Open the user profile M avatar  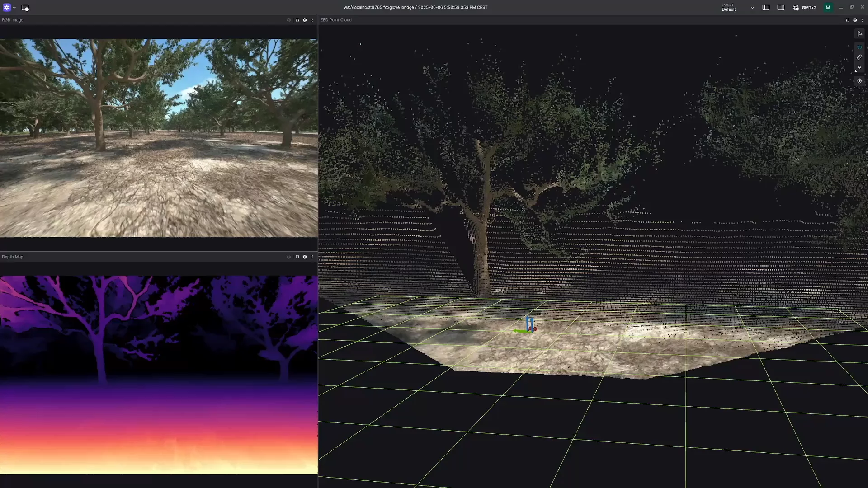(x=828, y=8)
